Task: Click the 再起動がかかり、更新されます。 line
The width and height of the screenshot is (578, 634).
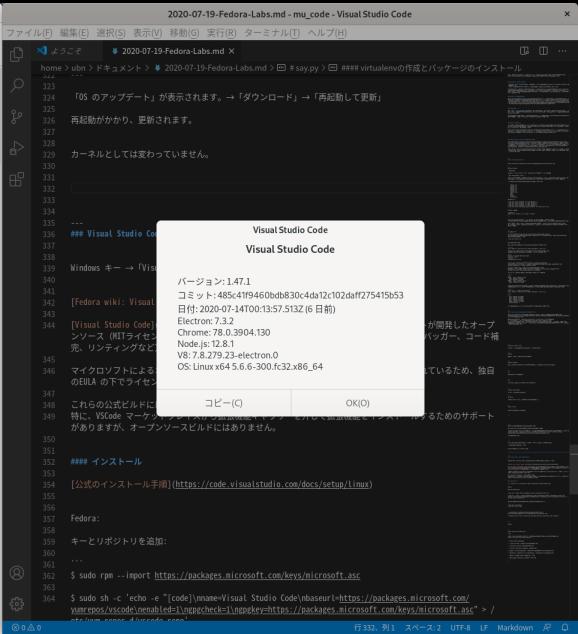Action: click(x=132, y=120)
